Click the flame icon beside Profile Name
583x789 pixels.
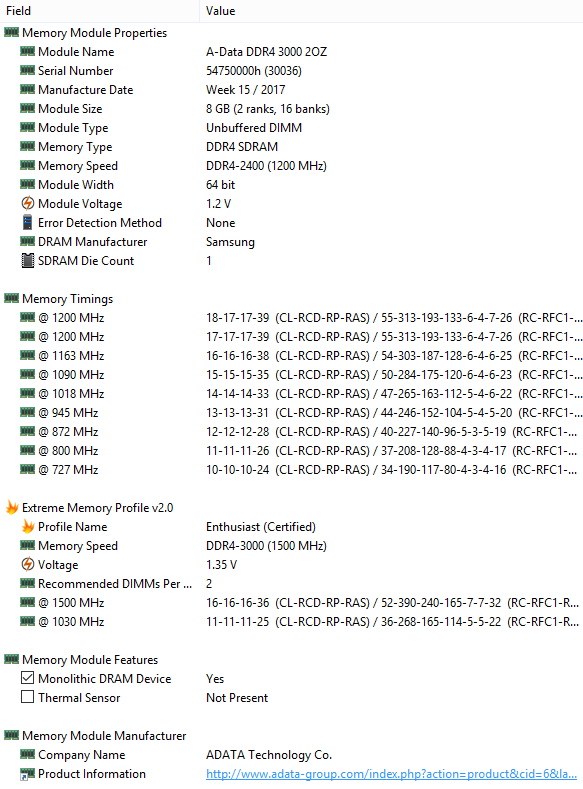[28, 526]
